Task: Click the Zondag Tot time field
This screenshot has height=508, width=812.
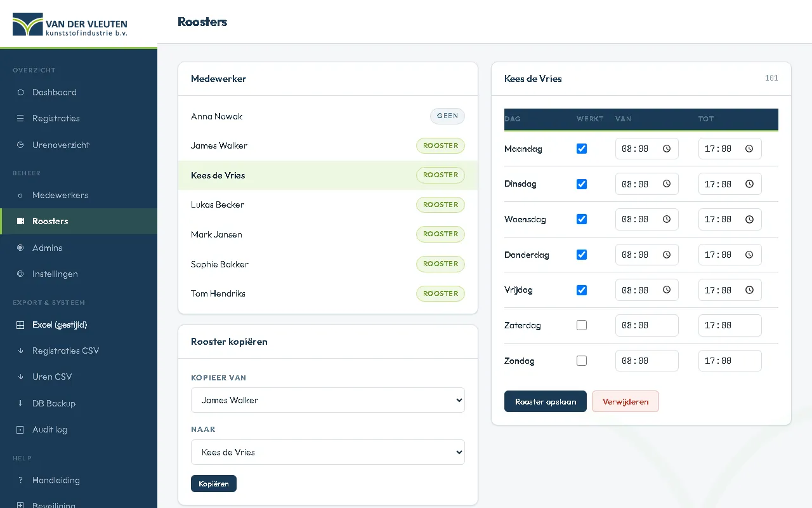Action: [x=730, y=361]
